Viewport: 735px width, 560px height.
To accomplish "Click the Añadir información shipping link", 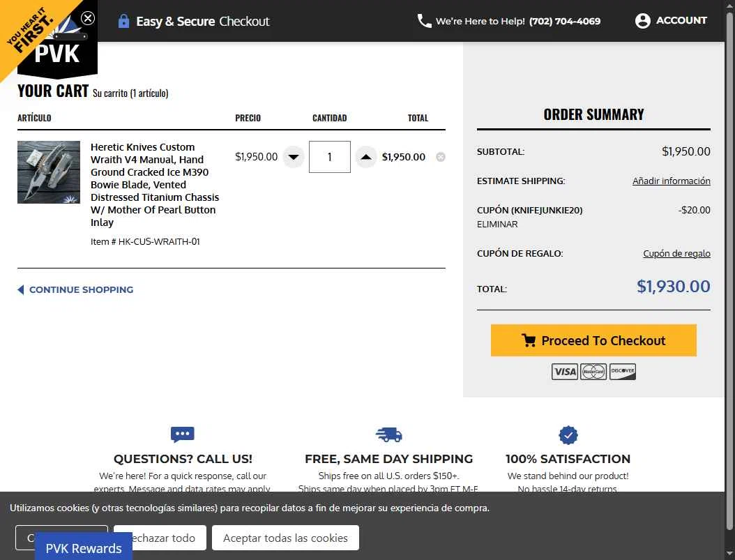I will (x=672, y=181).
